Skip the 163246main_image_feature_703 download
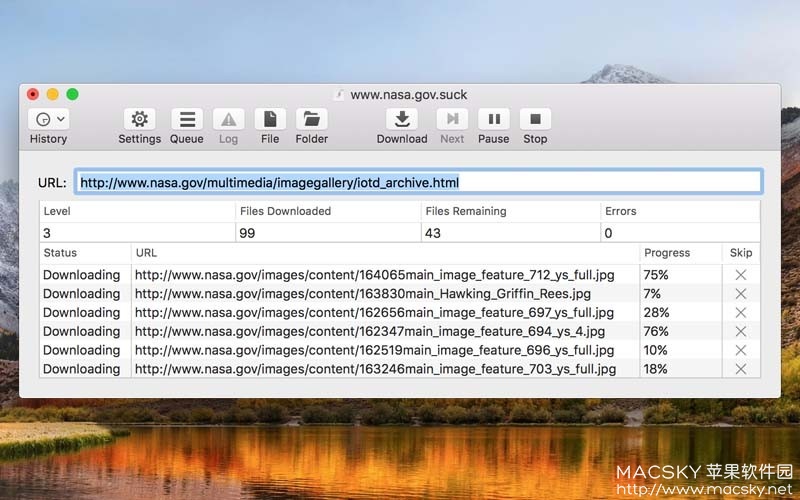 pos(741,369)
